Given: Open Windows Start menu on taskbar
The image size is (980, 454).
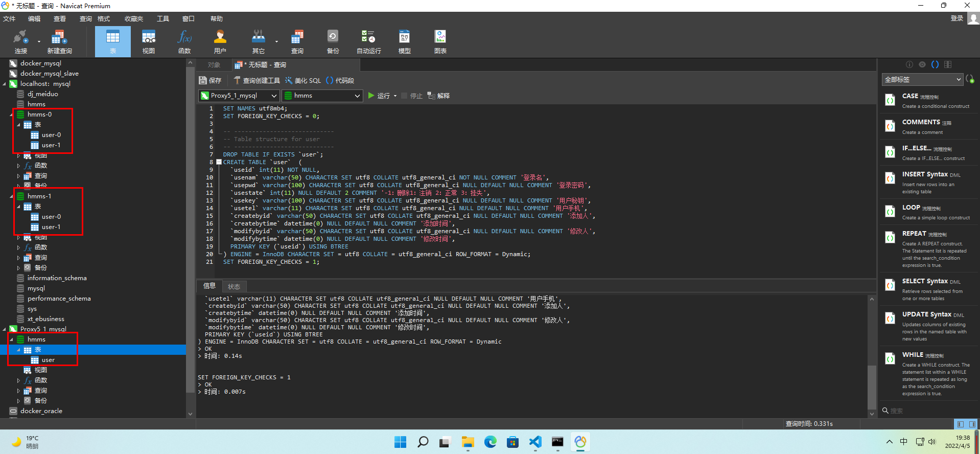Looking at the screenshot, I should (401, 442).
